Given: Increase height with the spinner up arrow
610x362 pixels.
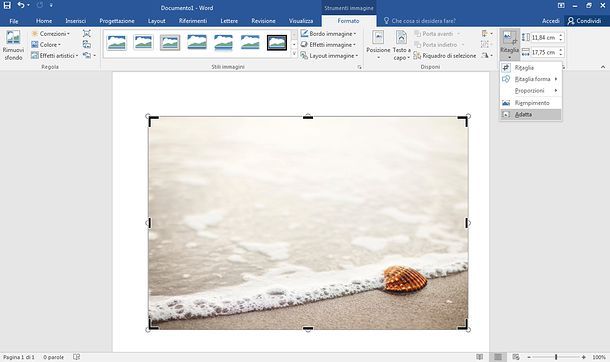Looking at the screenshot, I should pyautogui.click(x=561, y=35).
